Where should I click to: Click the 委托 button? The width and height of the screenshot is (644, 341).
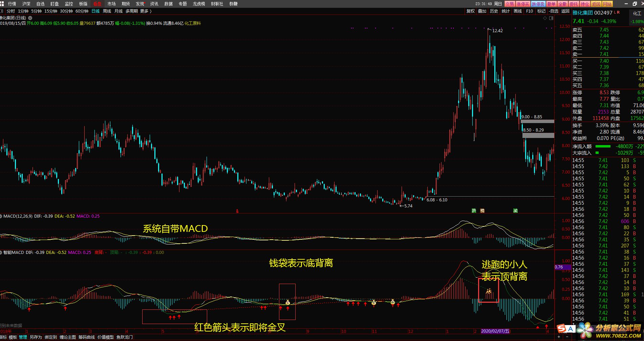574,4
